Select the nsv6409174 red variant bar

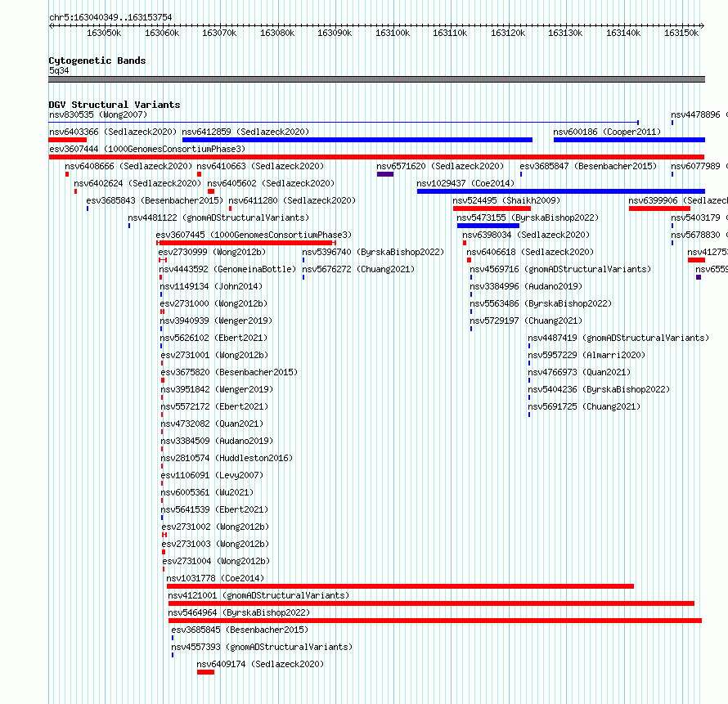[x=205, y=672]
